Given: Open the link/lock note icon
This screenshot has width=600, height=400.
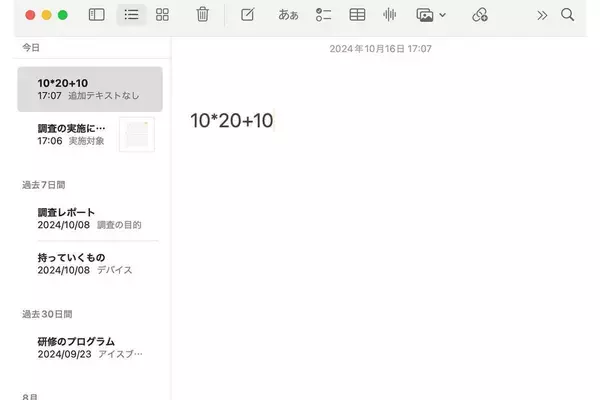Looking at the screenshot, I should [x=480, y=15].
